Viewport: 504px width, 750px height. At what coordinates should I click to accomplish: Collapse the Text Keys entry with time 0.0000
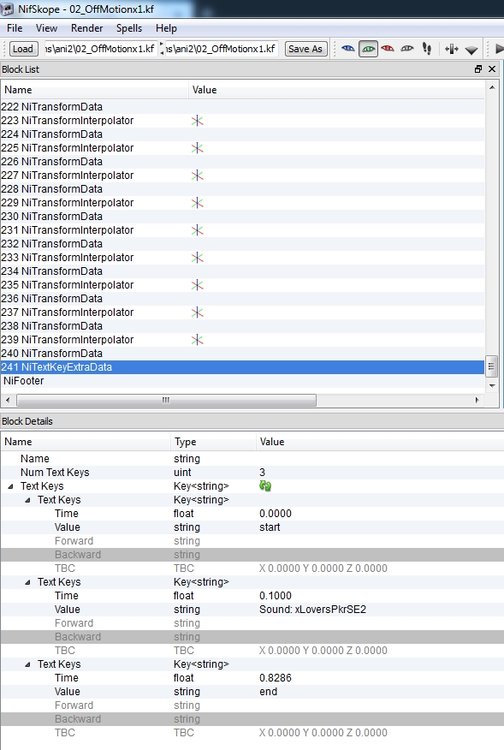pos(28,500)
